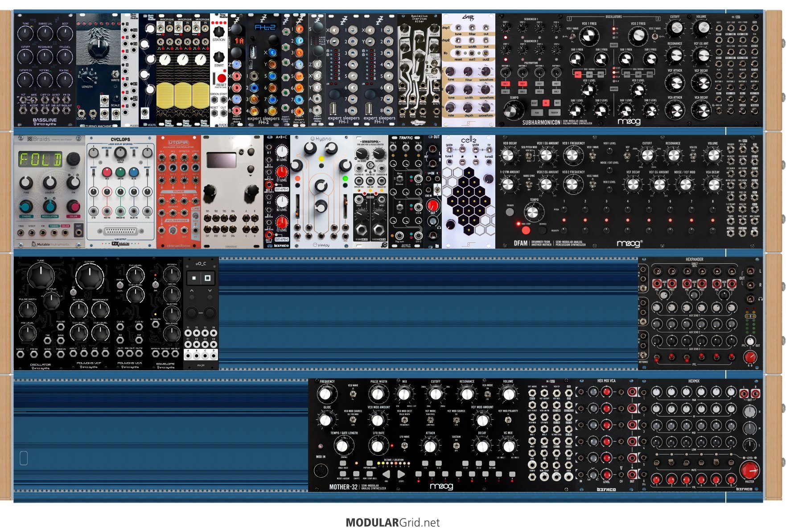786x532 pixels.
Task: Click the Subharmonicon VCO 1 FREQ knob
Action: pos(588,37)
